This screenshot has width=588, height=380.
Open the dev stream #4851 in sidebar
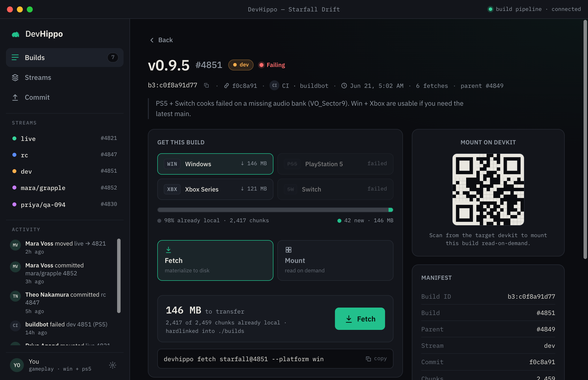[65, 171]
